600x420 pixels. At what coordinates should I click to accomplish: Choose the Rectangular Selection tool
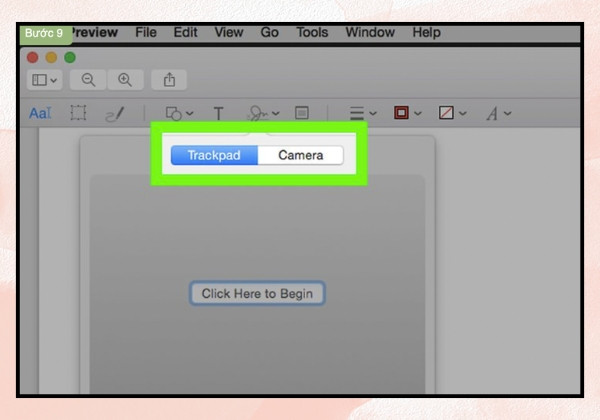(x=78, y=113)
